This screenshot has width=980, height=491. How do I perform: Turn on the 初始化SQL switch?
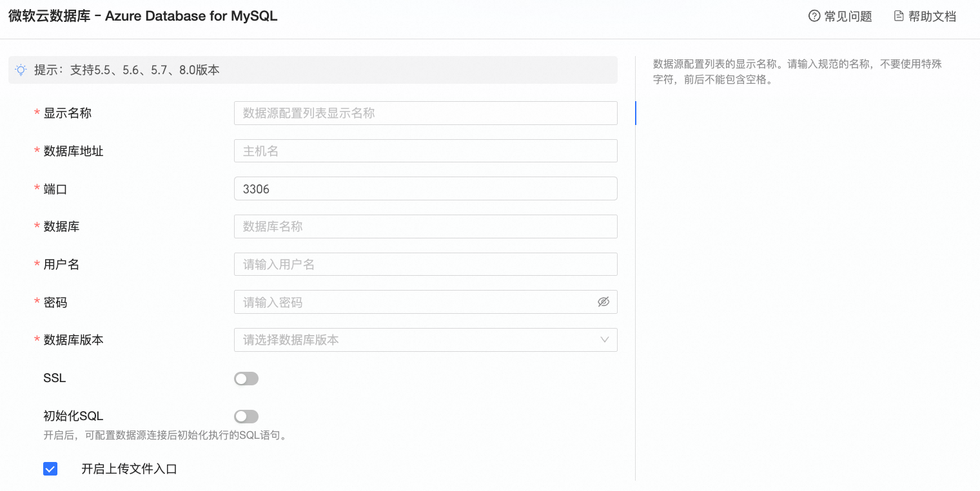pos(246,416)
